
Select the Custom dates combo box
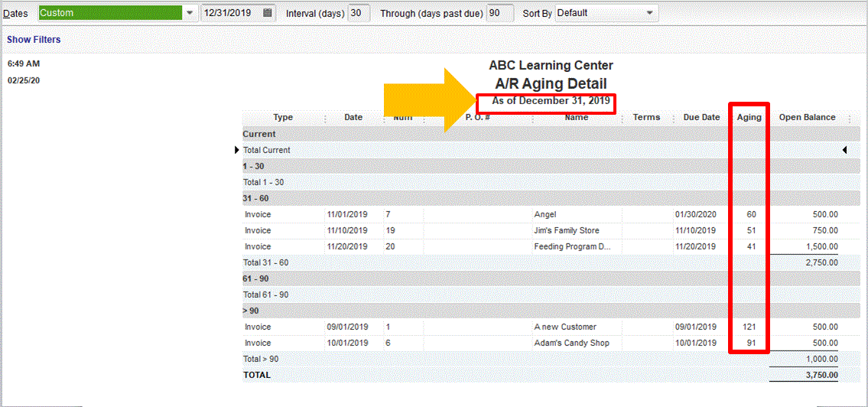tap(110, 13)
